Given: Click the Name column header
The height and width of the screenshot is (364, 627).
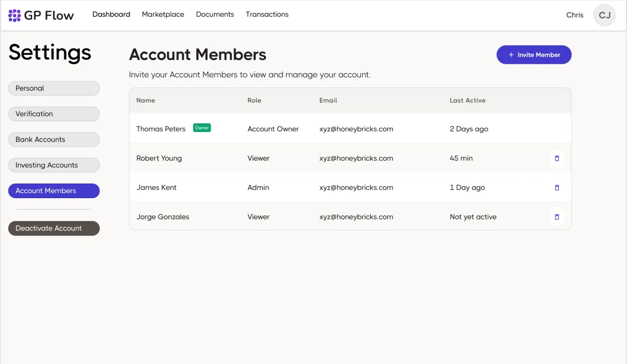Looking at the screenshot, I should pos(146,100).
